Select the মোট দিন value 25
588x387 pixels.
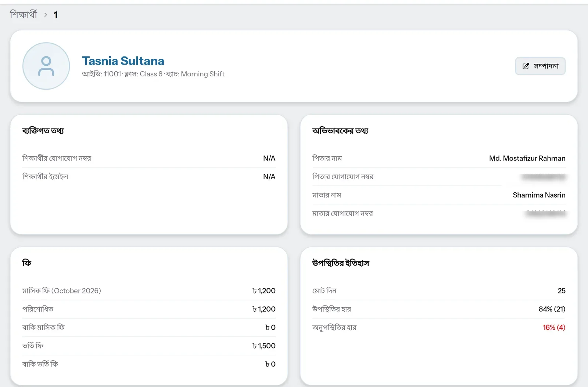pos(562,291)
